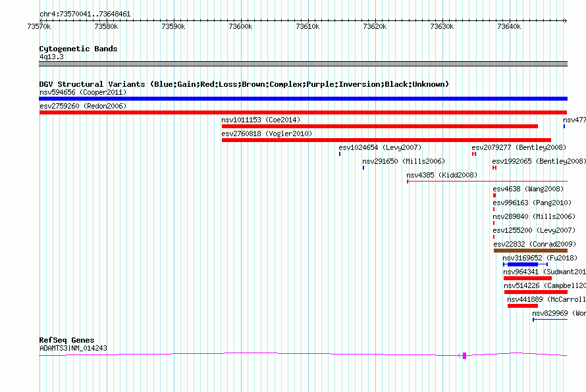This screenshot has height=392, width=586.
Task: Open the esv996163 (Pang2010) label
Action: click(x=532, y=203)
